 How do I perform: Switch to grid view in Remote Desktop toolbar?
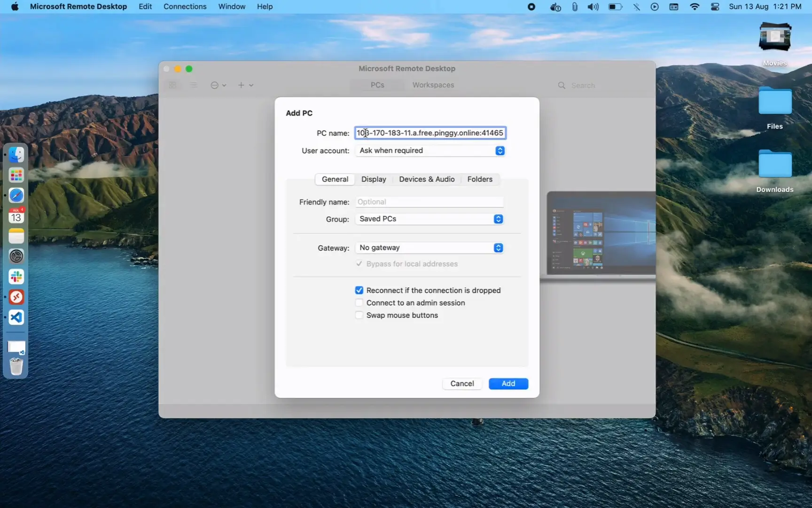point(172,85)
